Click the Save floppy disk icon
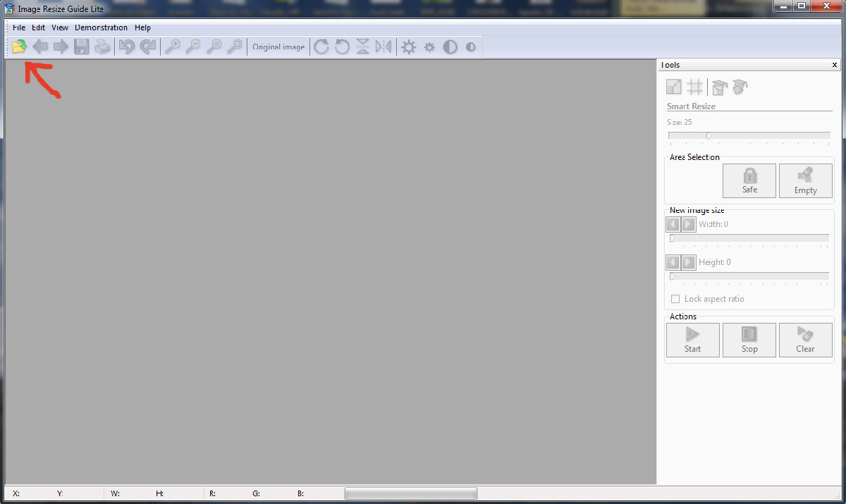Viewport: 846px width, 504px height. coord(82,47)
